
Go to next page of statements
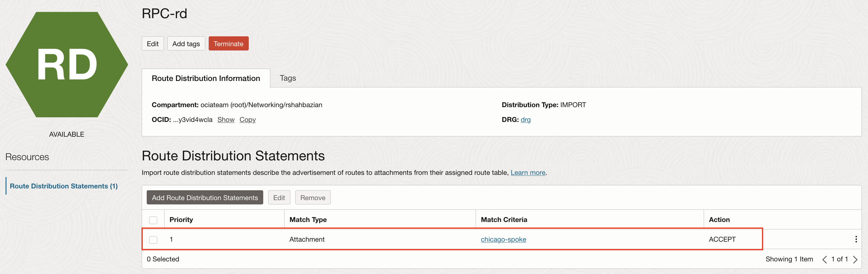click(x=855, y=259)
